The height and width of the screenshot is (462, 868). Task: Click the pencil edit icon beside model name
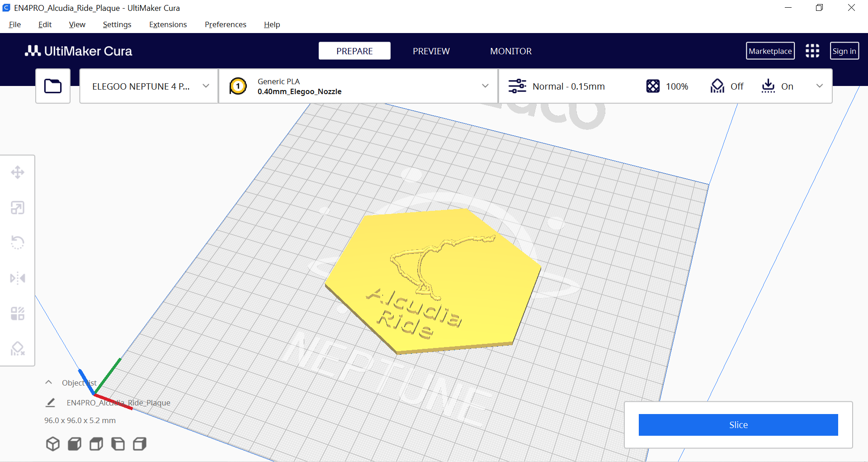[51, 402]
